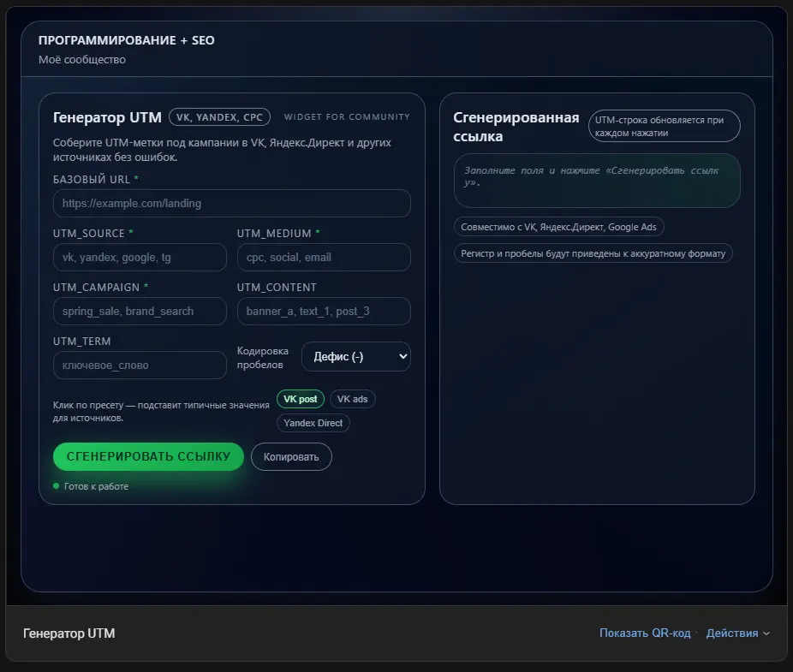Click the UTM-строка обновляется hint badge

(x=665, y=126)
